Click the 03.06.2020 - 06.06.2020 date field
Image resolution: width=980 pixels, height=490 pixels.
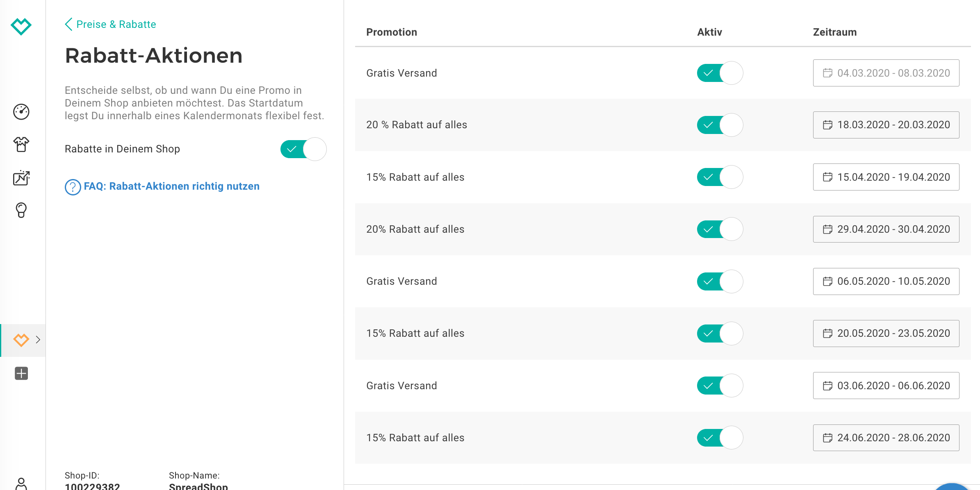pos(886,386)
